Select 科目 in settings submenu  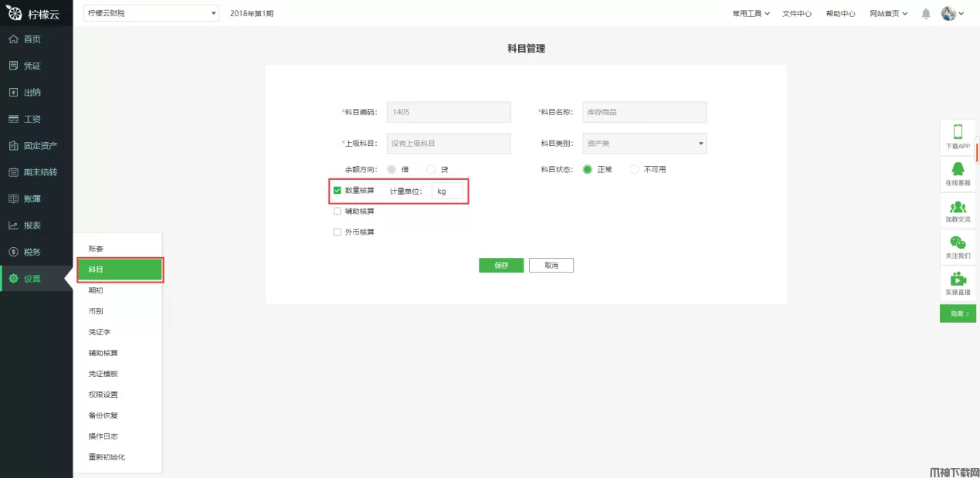[119, 270]
